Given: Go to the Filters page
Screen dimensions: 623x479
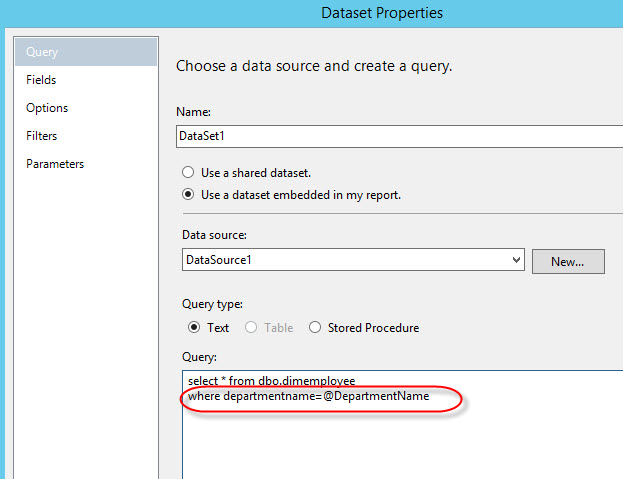Looking at the screenshot, I should click(x=42, y=136).
